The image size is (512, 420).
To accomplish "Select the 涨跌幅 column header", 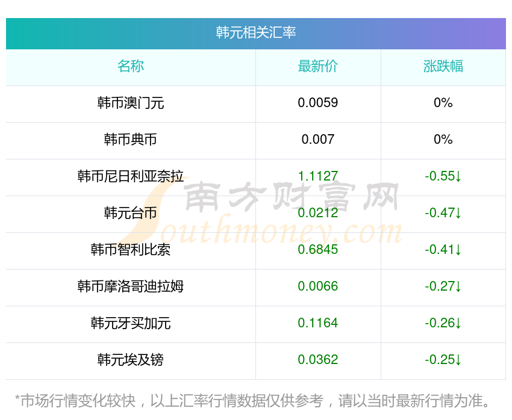I will pos(443,66).
